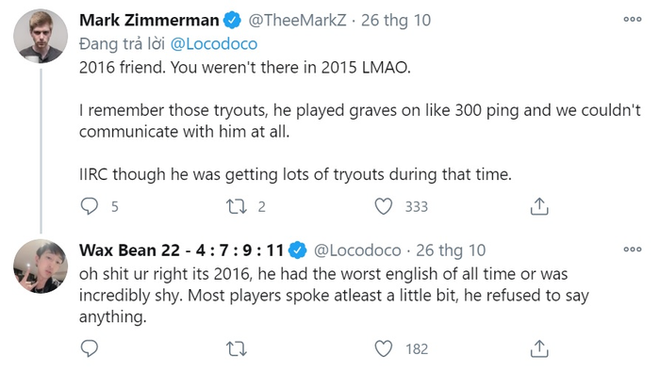
Task: Open Wax Bean's profile picture
Action: [x=40, y=266]
